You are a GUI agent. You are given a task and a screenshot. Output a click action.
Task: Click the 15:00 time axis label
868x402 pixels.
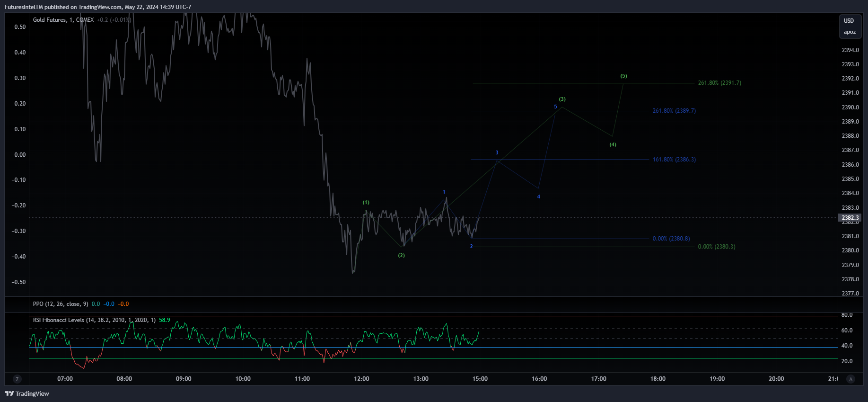(480, 379)
